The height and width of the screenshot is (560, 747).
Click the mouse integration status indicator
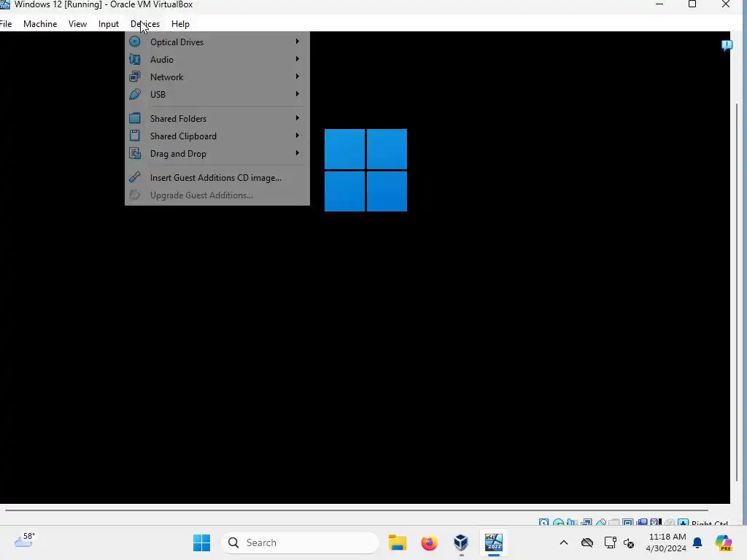670,522
